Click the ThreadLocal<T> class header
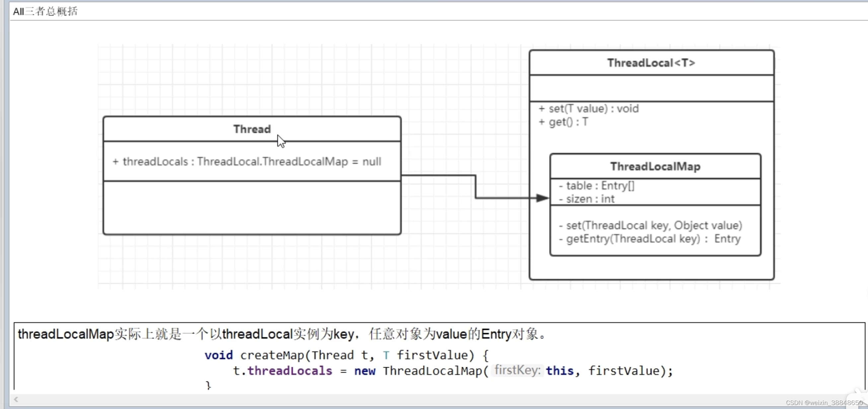The width and height of the screenshot is (868, 409). tap(651, 63)
